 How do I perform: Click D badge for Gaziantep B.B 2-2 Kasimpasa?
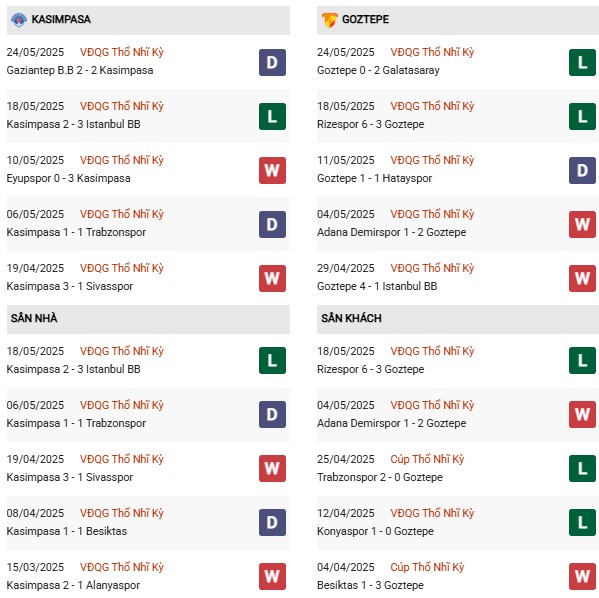[x=272, y=62]
